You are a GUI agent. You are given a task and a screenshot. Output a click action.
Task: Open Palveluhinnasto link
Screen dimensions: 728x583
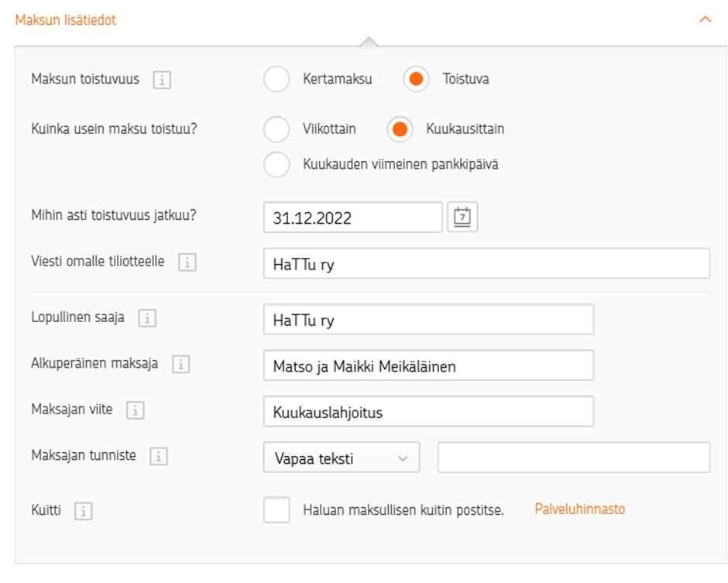click(579, 509)
